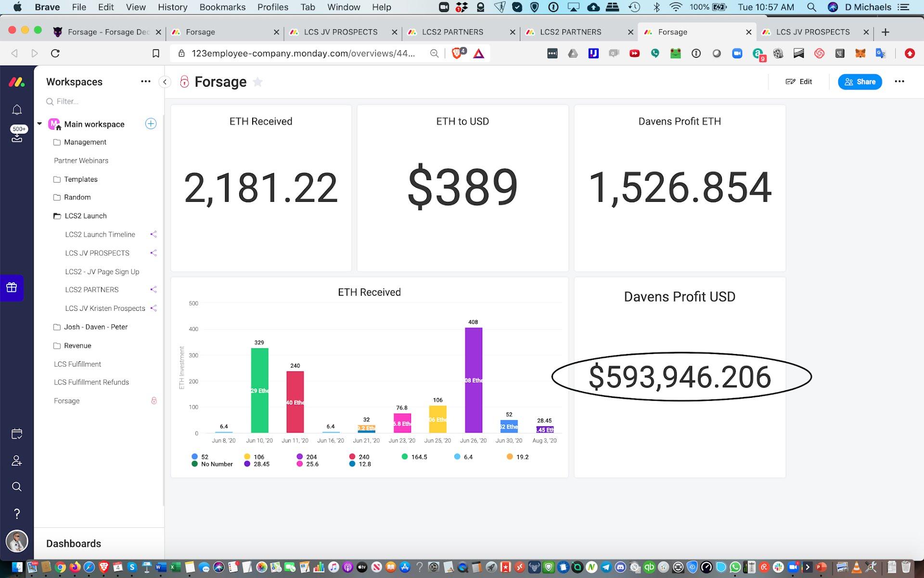Open Brave Shields lion icon
924x578 pixels.
pos(458,53)
